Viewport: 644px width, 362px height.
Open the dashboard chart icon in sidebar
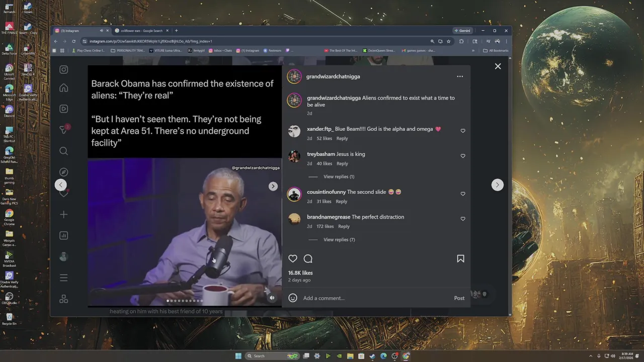pyautogui.click(x=64, y=235)
